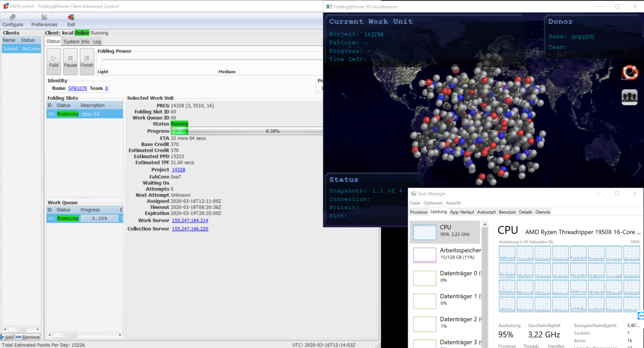Click the Task-Manager title bar icon

[413, 194]
